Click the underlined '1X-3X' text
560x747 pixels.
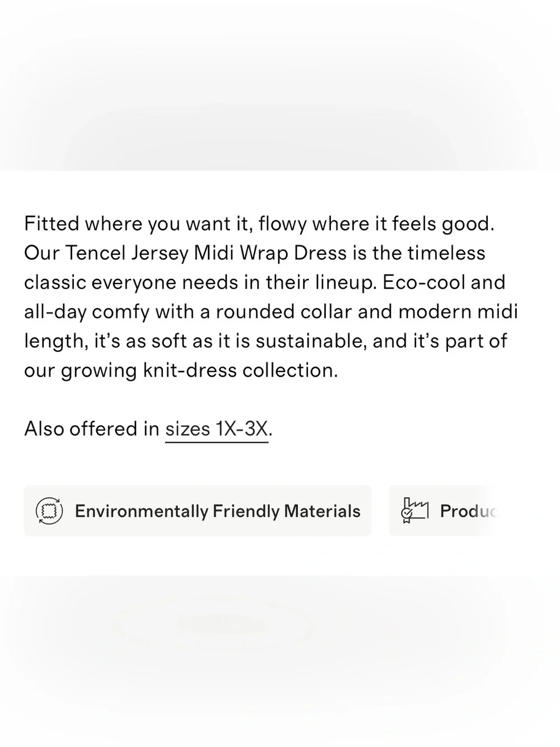(242, 429)
